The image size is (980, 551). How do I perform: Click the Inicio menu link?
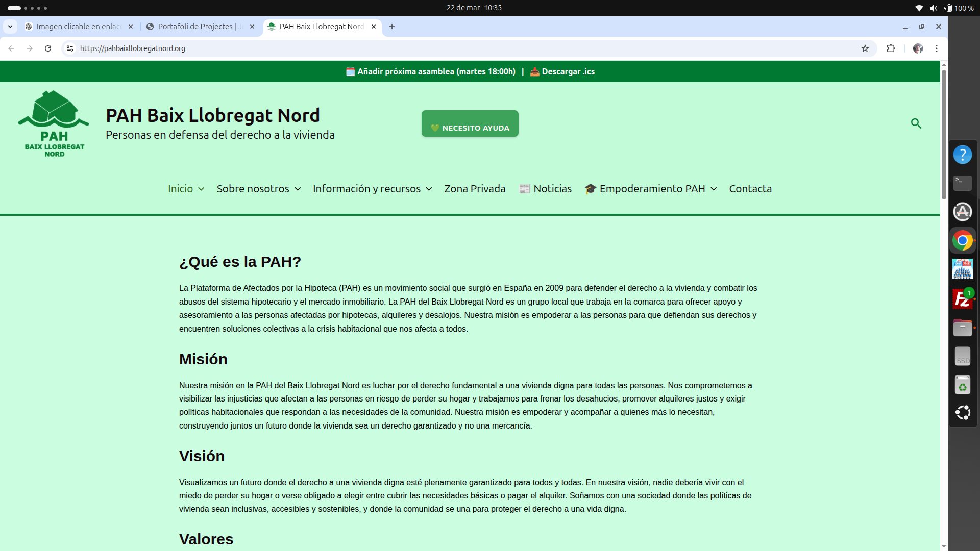pyautogui.click(x=180, y=189)
